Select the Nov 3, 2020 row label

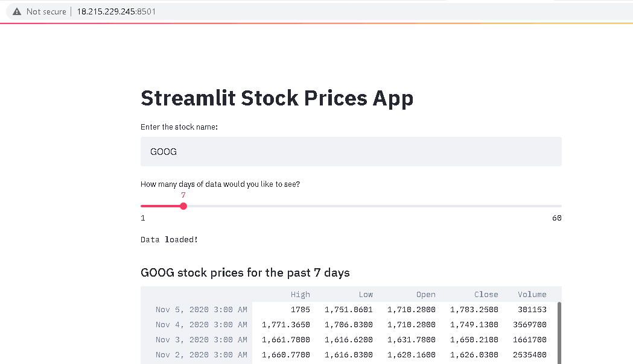[x=201, y=340]
